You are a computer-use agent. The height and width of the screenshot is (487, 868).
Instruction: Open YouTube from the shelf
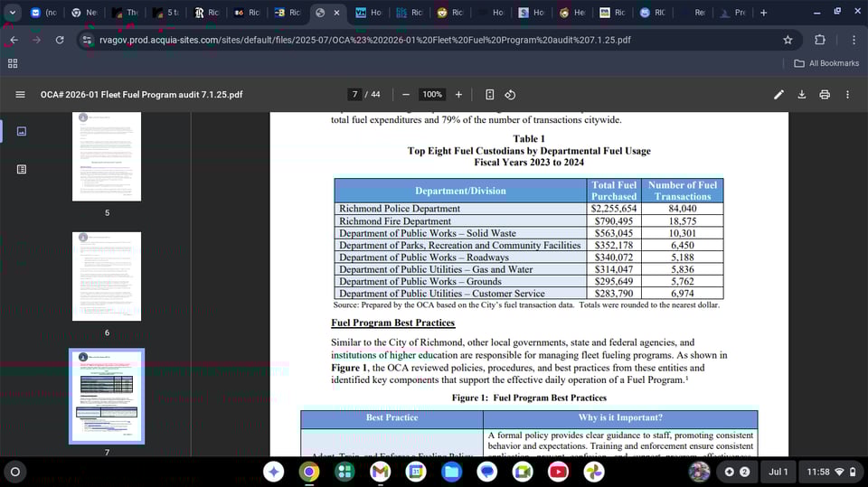tap(558, 472)
